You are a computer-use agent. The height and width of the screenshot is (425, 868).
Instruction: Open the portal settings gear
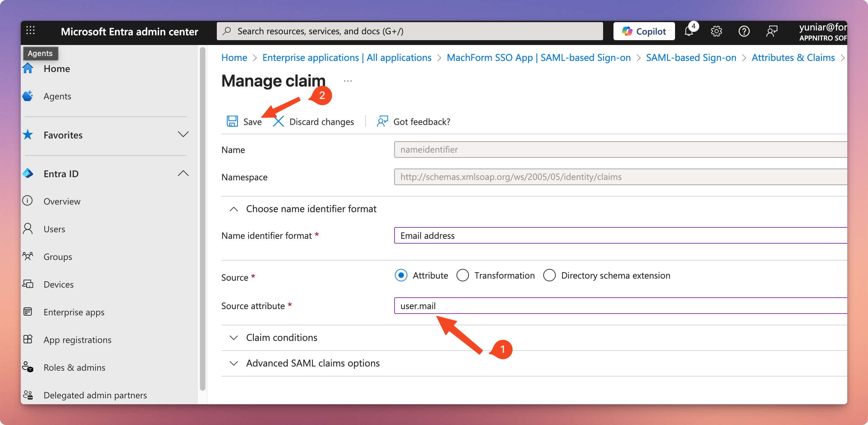[x=716, y=31]
